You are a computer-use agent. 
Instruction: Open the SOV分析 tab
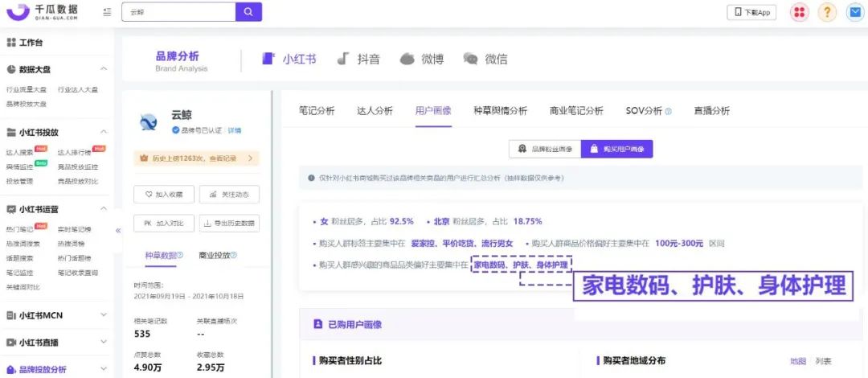pos(644,111)
